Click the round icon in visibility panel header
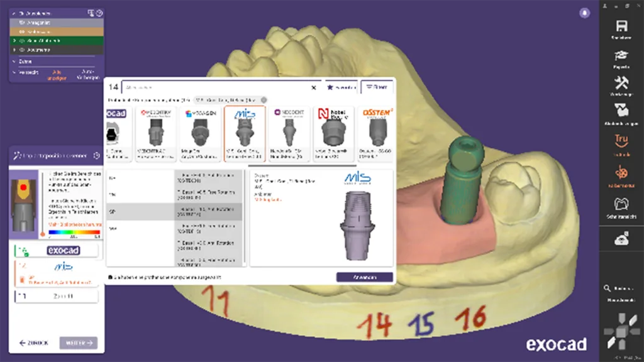The width and height of the screenshot is (644, 362). tap(99, 13)
